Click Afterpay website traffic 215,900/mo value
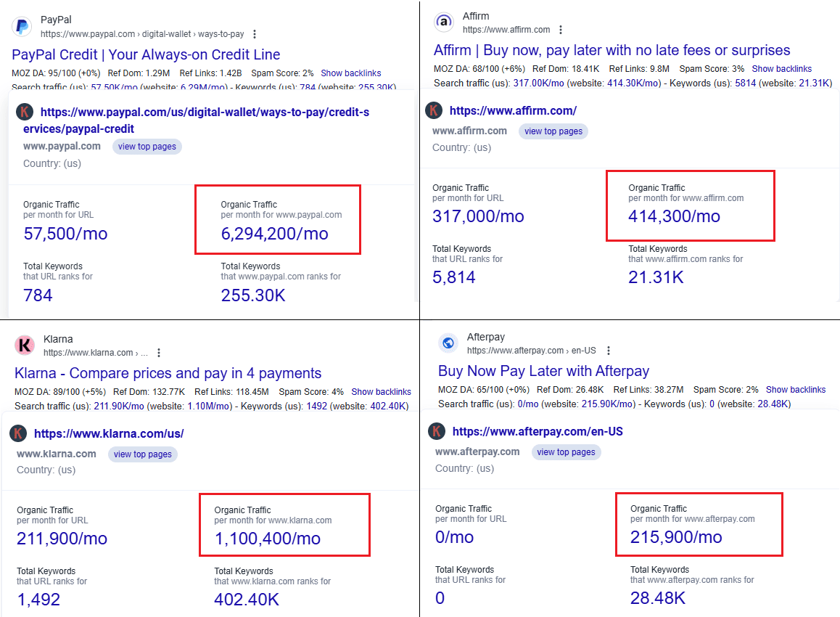Screen dimensions: 840x617 pyautogui.click(x=676, y=537)
